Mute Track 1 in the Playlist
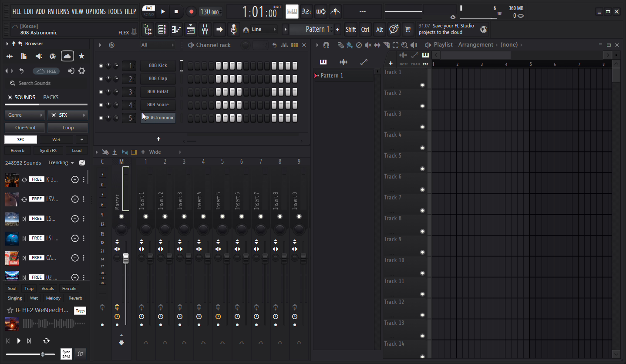The image size is (626, 364). (422, 85)
